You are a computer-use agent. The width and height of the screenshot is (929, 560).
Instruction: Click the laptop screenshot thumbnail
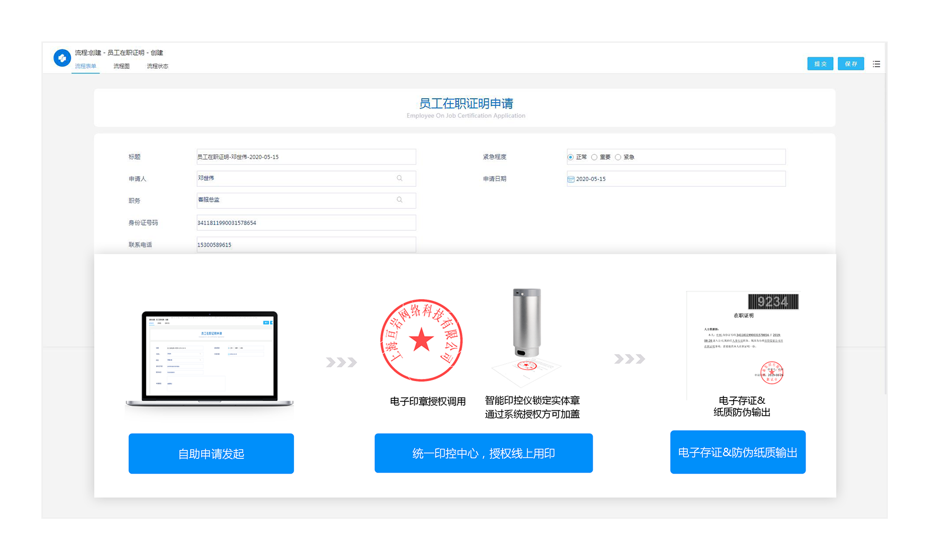[x=210, y=359]
